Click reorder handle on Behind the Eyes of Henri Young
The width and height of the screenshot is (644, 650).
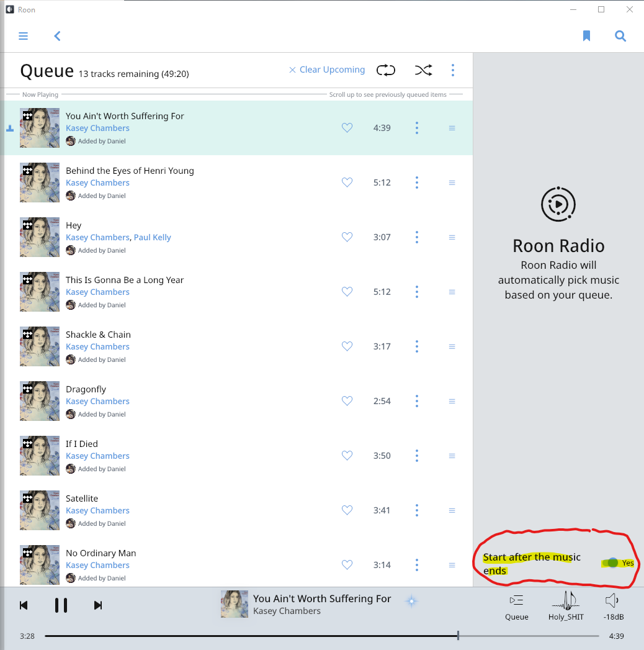pyautogui.click(x=452, y=183)
